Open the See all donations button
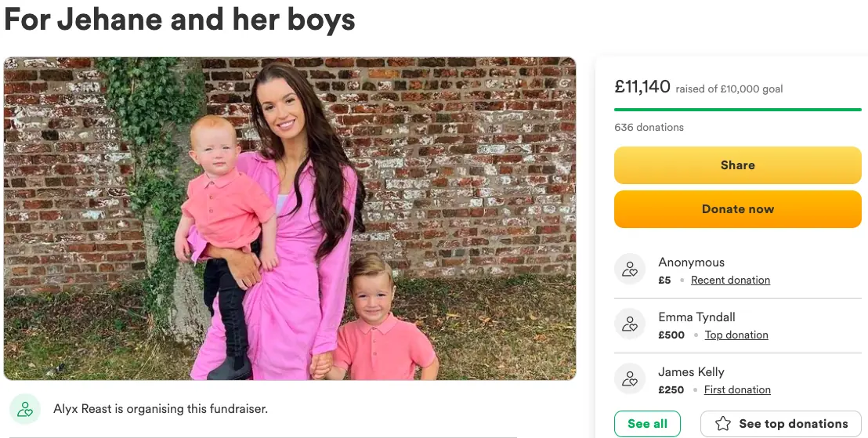The image size is (868, 438). click(647, 424)
